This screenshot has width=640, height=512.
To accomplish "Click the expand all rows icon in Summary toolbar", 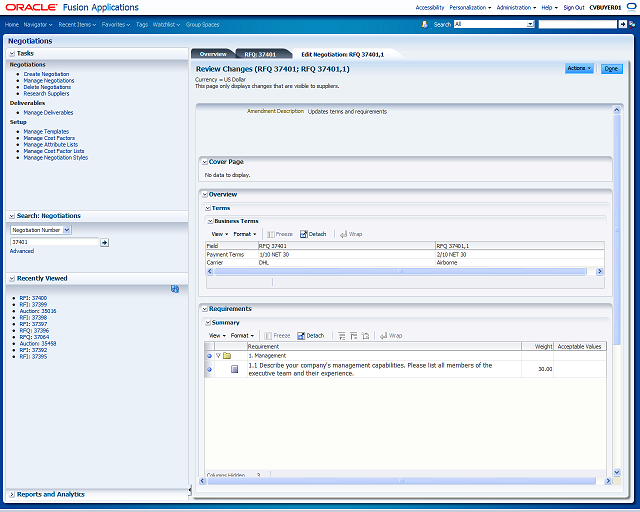I will (342, 336).
